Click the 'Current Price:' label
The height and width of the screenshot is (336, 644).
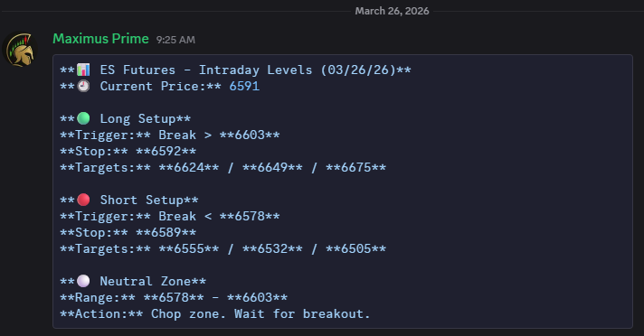click(x=153, y=86)
